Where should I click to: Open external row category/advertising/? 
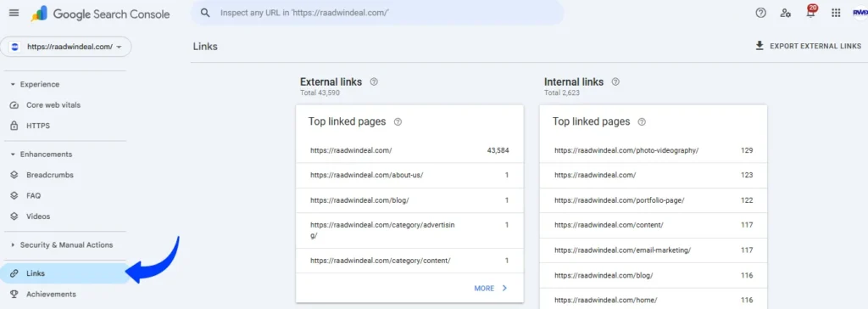tap(409, 230)
